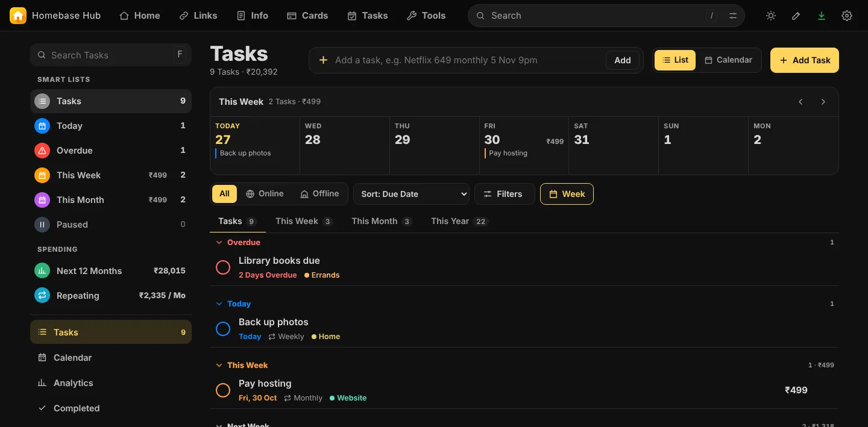This screenshot has height=427, width=868.
Task: Mark Library books due as complete
Action: pyautogui.click(x=223, y=267)
